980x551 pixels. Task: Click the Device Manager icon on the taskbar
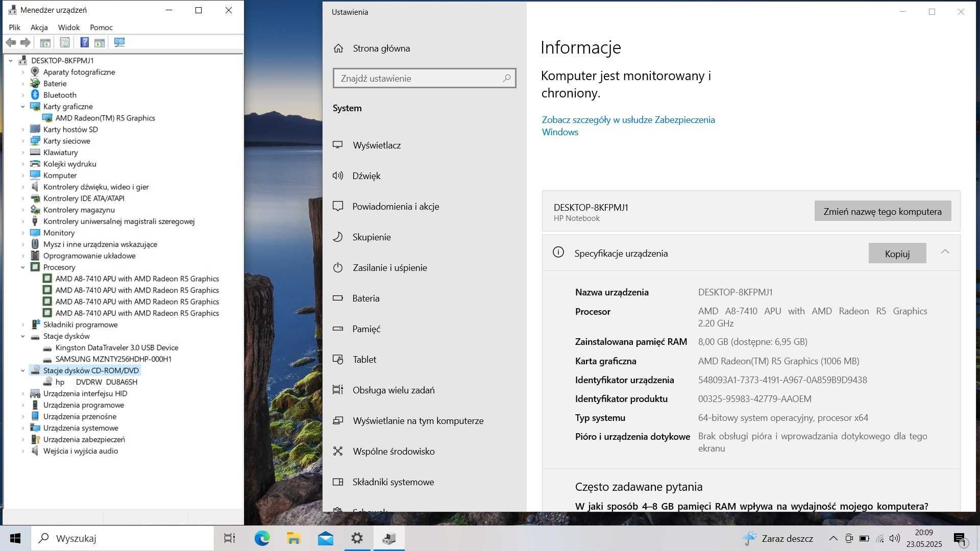(x=389, y=538)
